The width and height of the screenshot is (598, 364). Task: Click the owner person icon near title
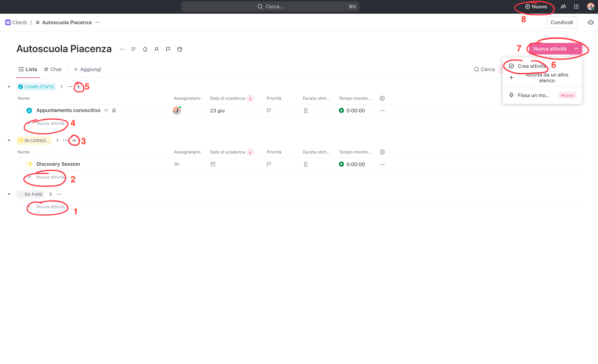click(x=157, y=49)
